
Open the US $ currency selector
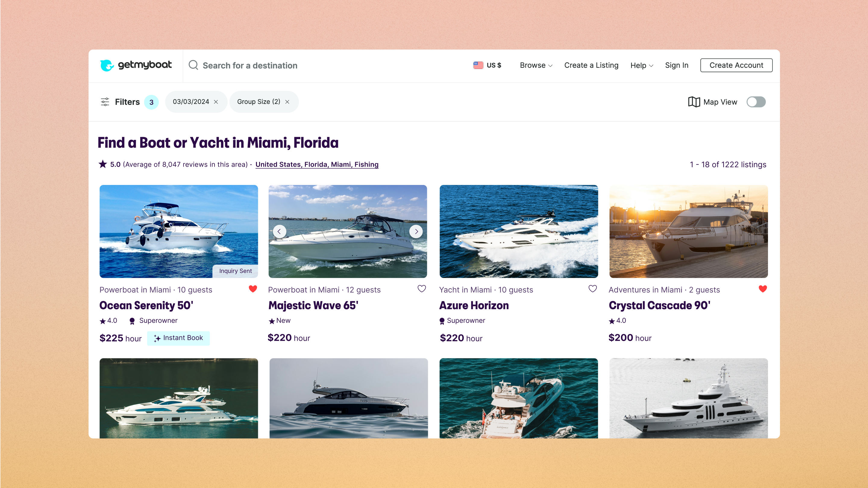tap(487, 65)
